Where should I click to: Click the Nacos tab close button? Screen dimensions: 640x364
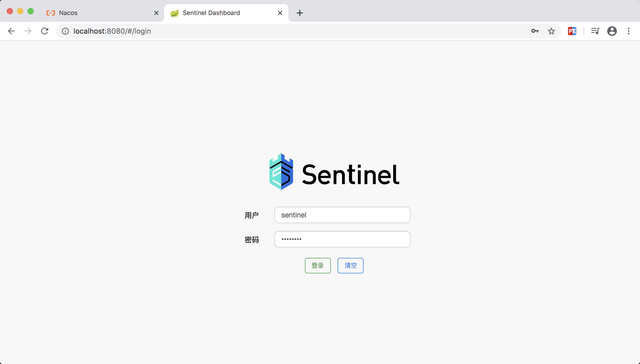pyautogui.click(x=156, y=12)
